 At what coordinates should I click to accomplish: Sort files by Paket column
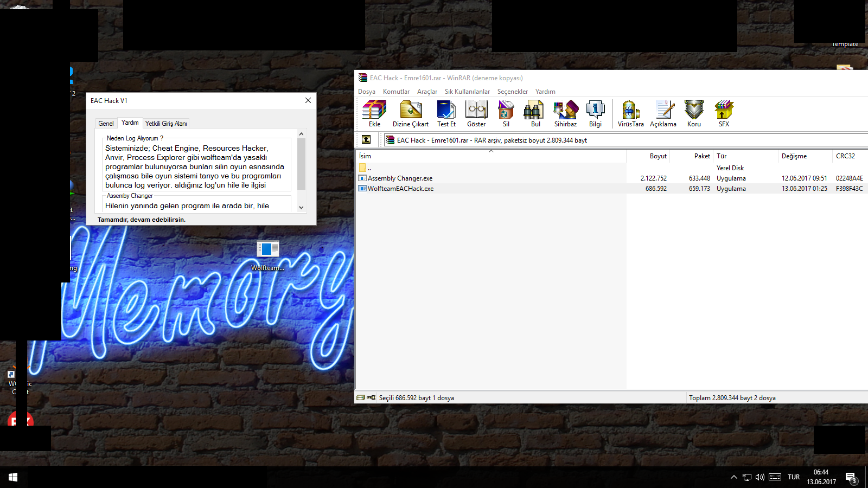692,156
